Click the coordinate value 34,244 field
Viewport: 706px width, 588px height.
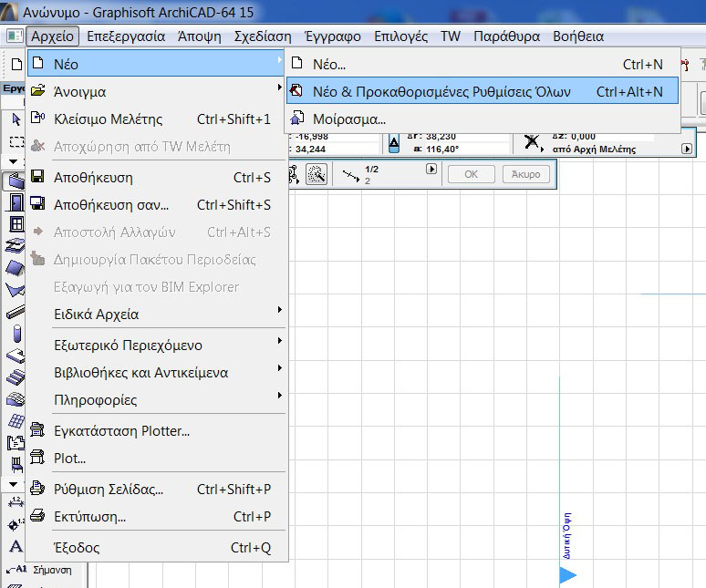click(336, 149)
